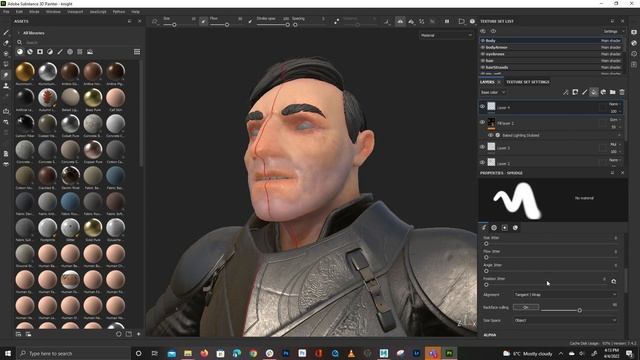Select the Eraser tool in left toolbar
This screenshot has width=640, height=360.
(6, 43)
